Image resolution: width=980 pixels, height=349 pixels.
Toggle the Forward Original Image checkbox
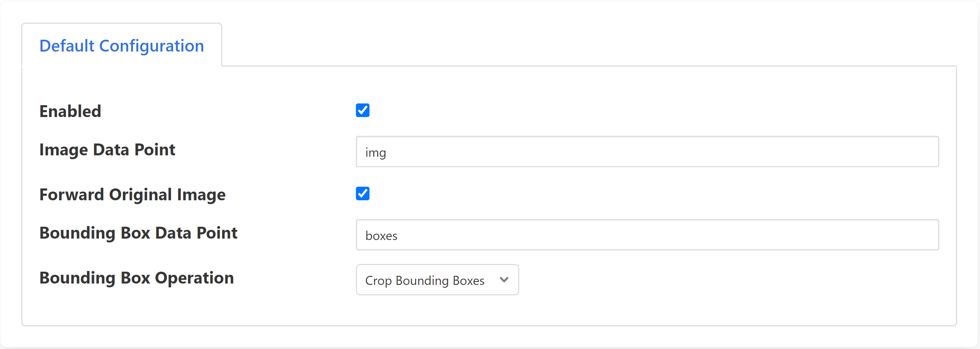coord(362,193)
